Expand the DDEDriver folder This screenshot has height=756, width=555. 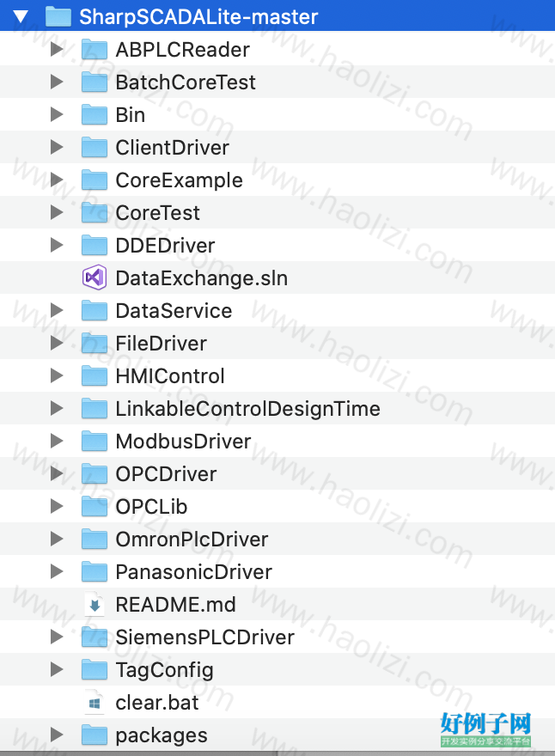pos(57,245)
